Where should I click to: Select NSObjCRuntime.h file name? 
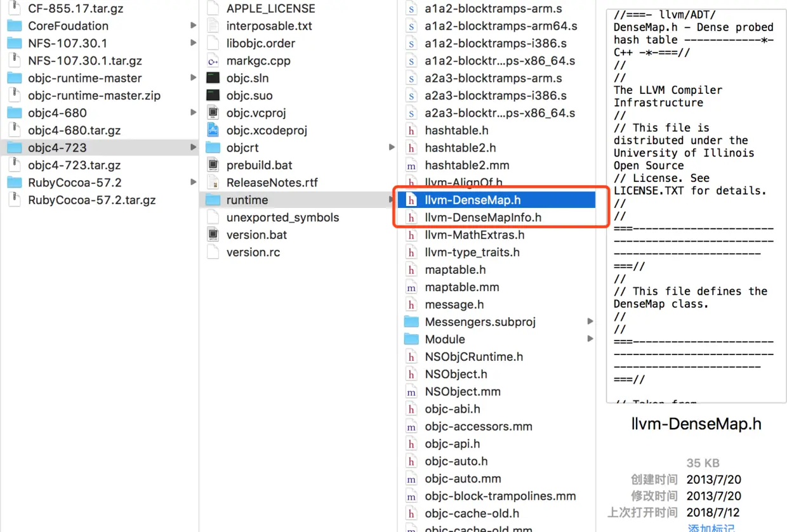point(474,357)
